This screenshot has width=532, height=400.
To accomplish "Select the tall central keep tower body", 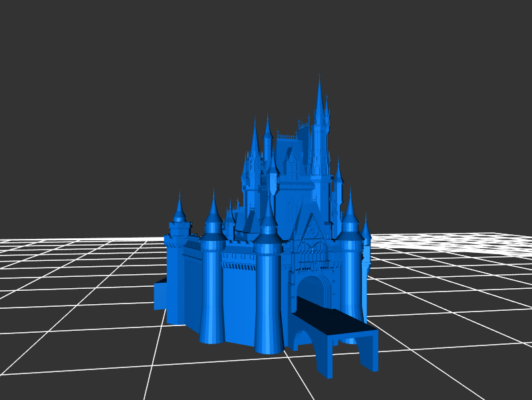I will click(320, 153).
